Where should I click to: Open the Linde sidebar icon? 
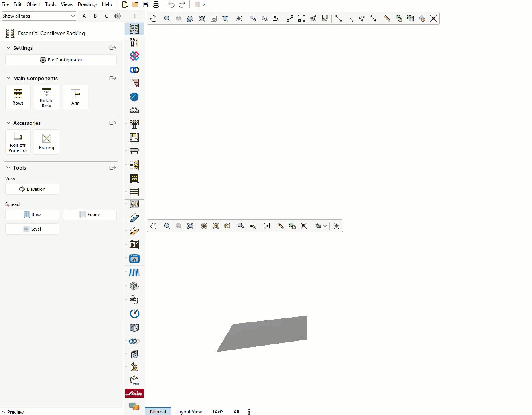[134, 393]
